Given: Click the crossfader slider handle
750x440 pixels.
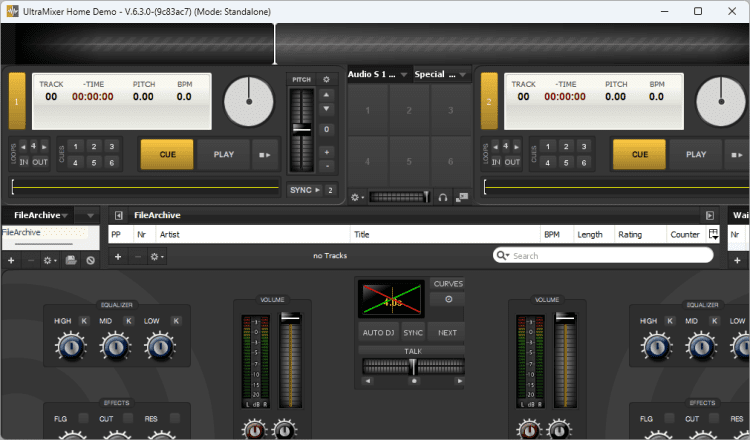Looking at the screenshot, I should (413, 367).
